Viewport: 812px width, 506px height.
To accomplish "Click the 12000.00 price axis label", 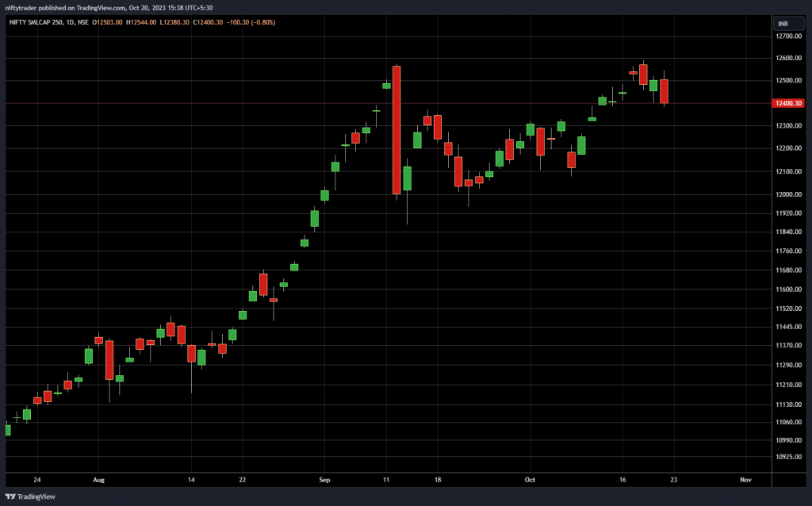I will 789,195.
